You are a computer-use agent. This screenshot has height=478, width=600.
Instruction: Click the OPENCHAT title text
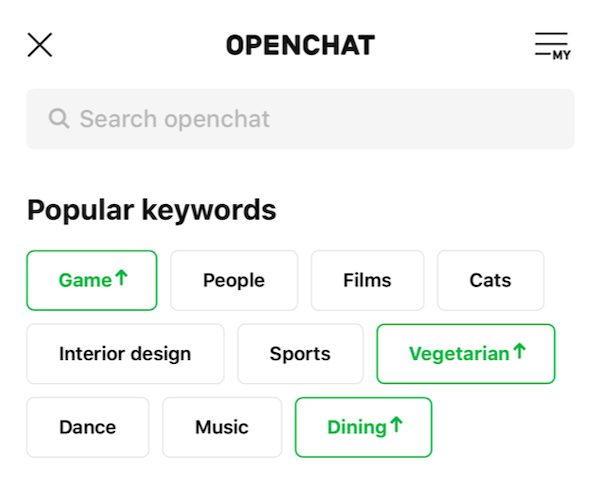click(300, 45)
